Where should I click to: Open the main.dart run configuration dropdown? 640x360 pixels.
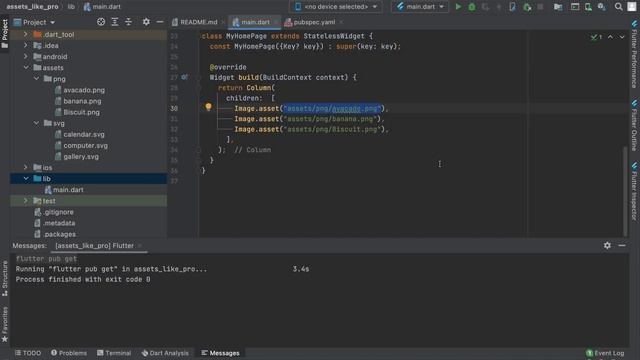tap(420, 7)
